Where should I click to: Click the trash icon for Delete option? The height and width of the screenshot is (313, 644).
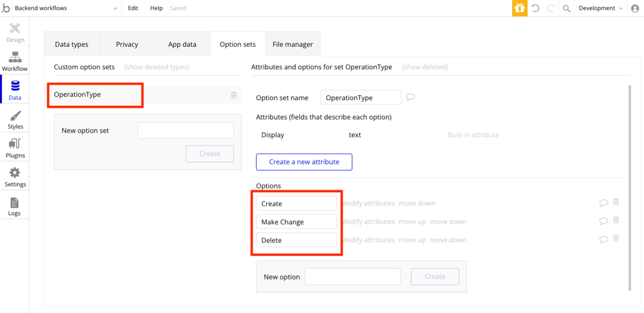616,238
